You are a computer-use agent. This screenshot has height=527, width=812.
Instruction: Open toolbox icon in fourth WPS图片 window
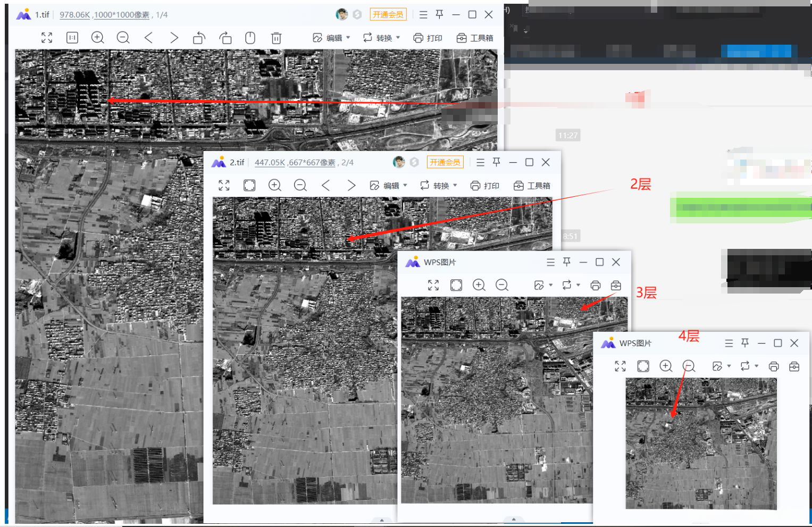point(794,366)
